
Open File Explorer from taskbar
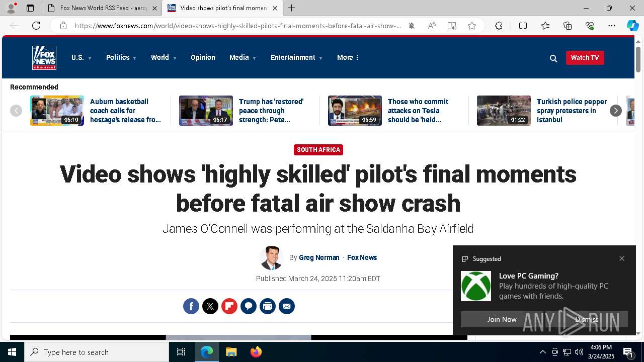tap(231, 352)
